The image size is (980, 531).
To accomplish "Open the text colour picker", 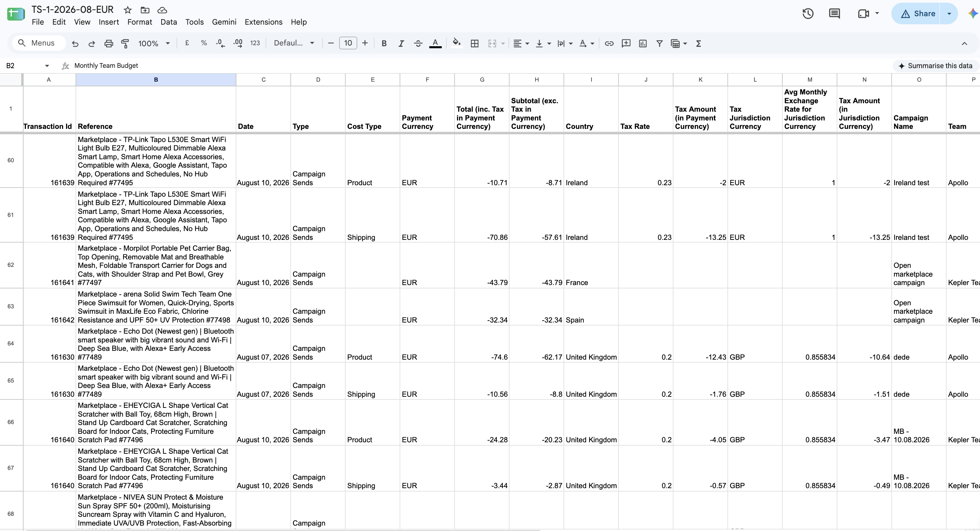I will (x=435, y=44).
